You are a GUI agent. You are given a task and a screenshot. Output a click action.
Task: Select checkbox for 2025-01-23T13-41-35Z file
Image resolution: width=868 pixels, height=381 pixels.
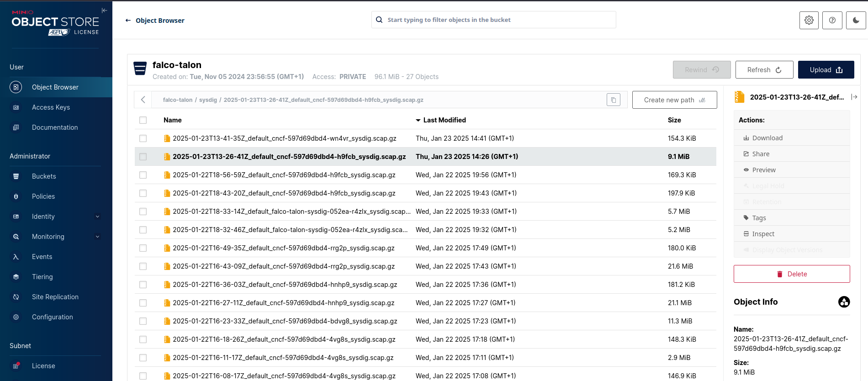click(x=143, y=138)
